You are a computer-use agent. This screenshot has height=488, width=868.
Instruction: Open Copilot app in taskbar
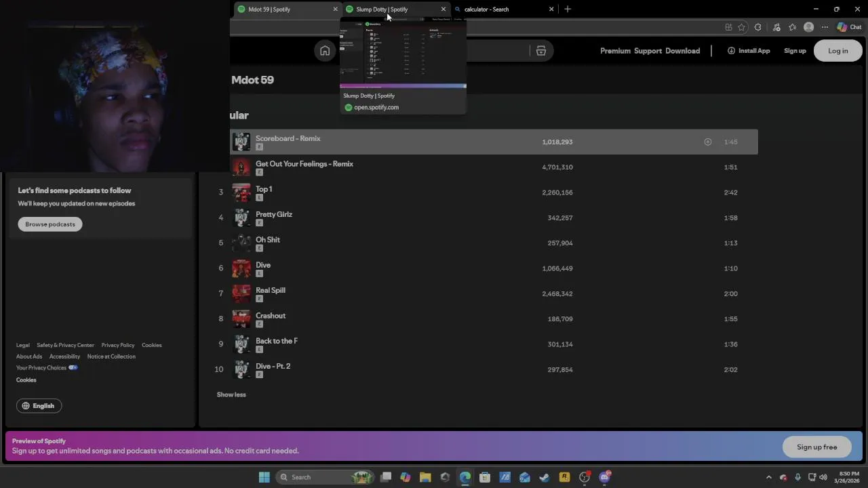[x=406, y=477]
